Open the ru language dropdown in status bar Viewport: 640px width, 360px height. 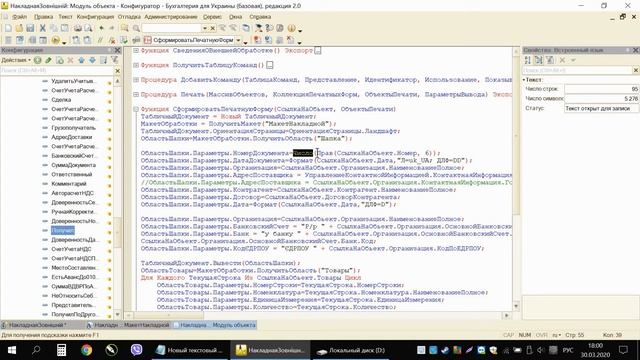click(557, 335)
